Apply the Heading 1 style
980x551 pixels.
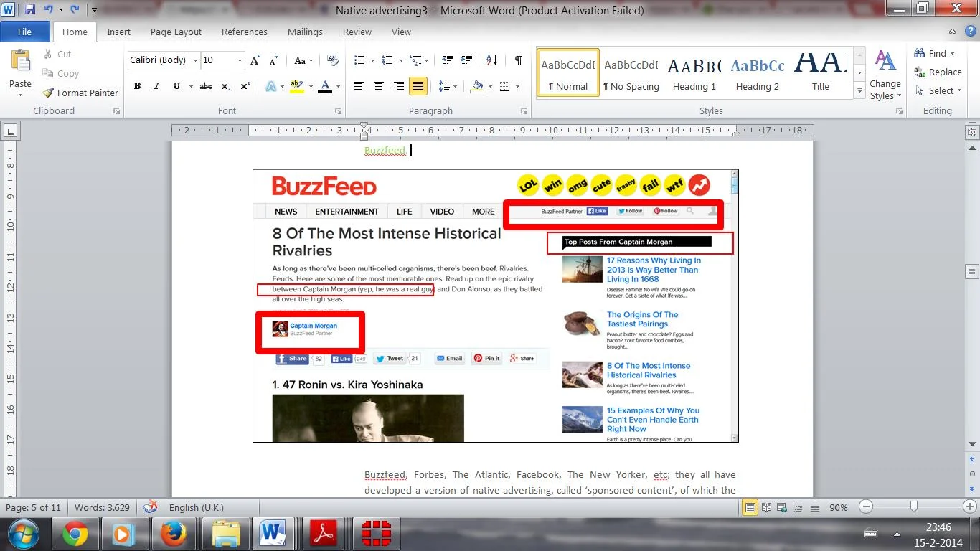(694, 73)
